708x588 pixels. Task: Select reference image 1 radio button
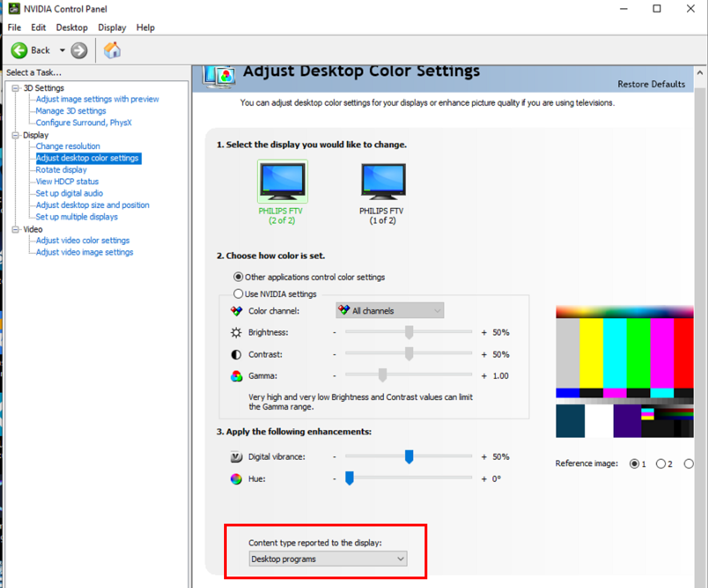point(634,464)
